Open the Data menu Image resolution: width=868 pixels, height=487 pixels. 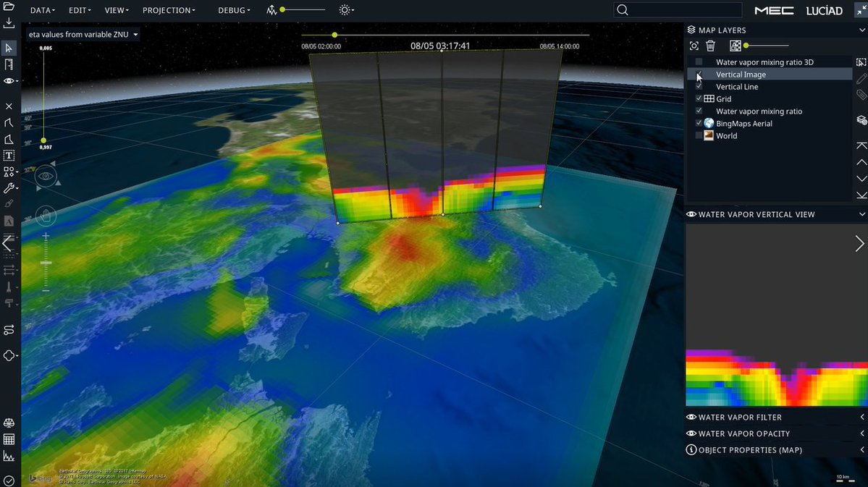point(43,11)
